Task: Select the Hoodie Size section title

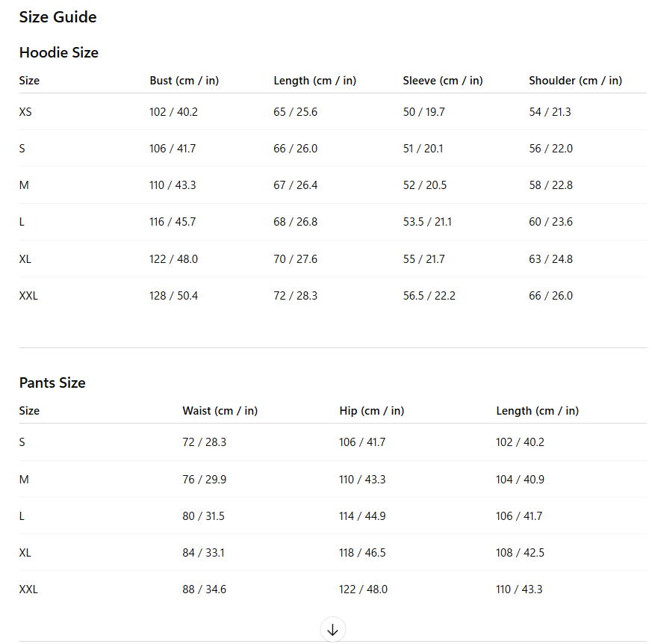Action: (x=58, y=53)
